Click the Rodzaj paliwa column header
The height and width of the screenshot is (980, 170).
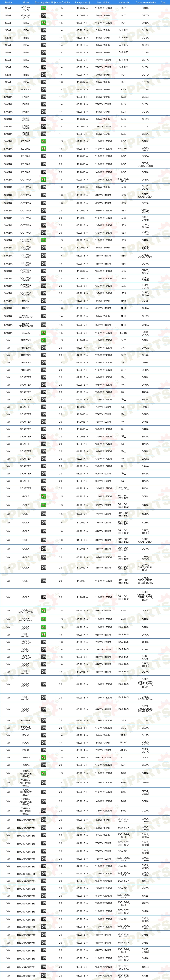42,2
